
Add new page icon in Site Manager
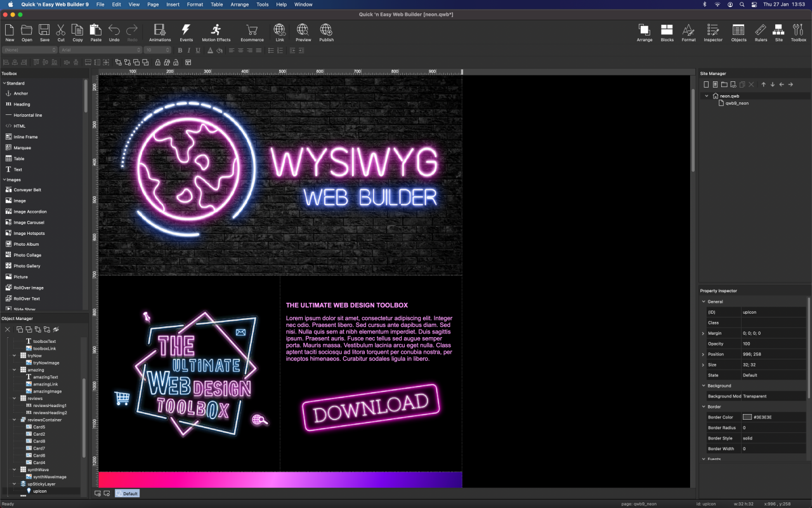pyautogui.click(x=706, y=84)
